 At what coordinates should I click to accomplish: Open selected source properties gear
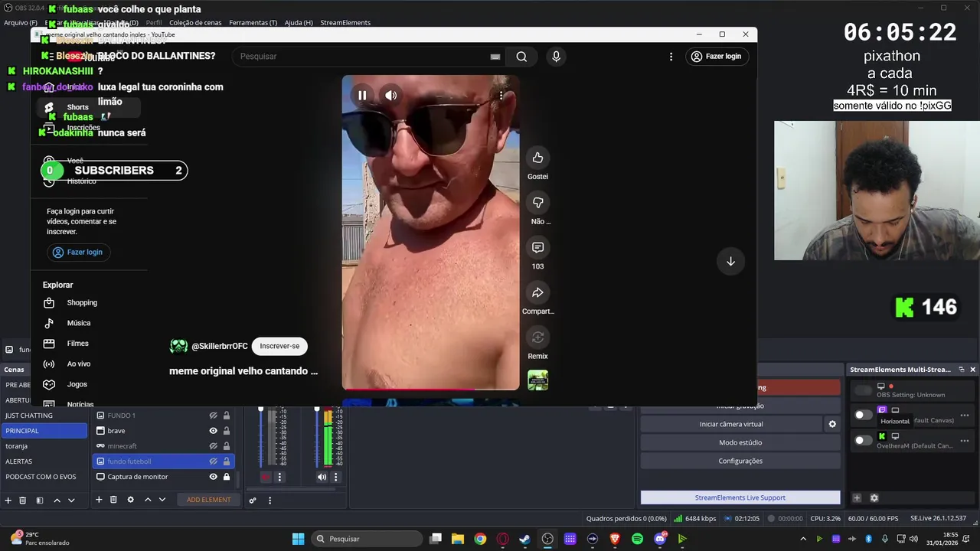pos(130,500)
